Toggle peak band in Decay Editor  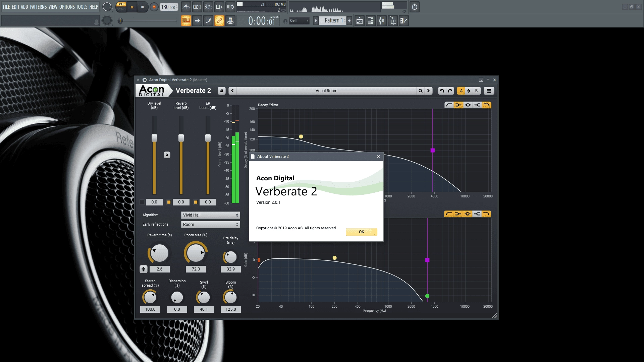click(x=468, y=105)
